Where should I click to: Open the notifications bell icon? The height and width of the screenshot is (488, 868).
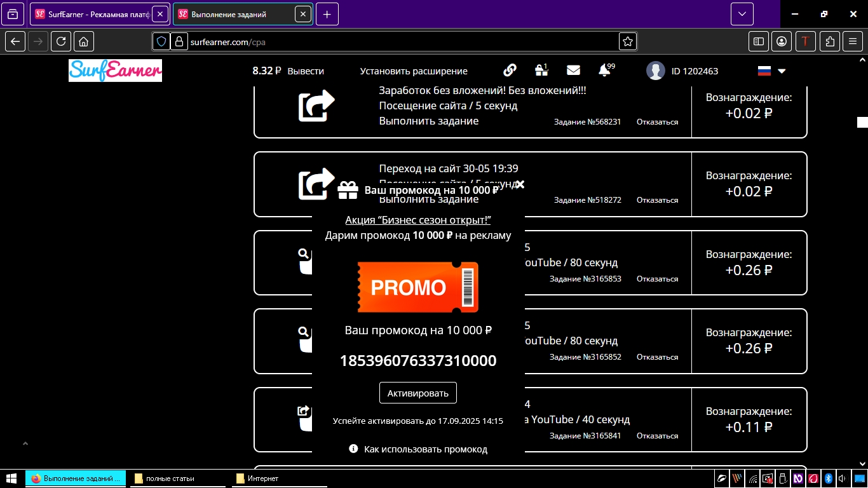point(604,71)
